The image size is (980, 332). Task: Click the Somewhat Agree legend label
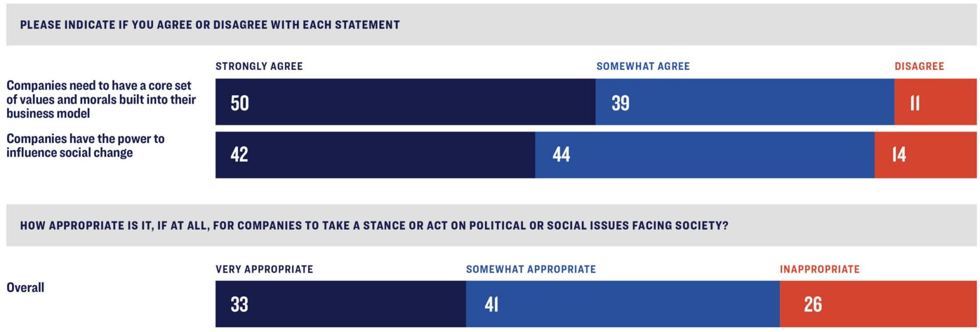point(643,66)
